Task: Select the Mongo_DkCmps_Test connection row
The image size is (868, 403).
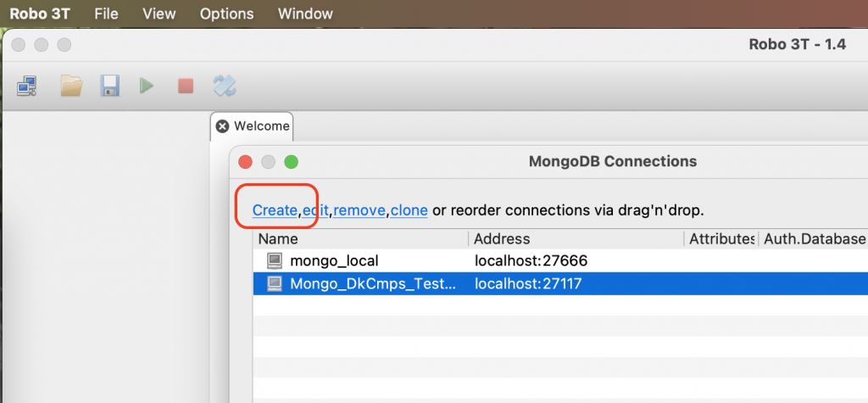Action: point(560,284)
